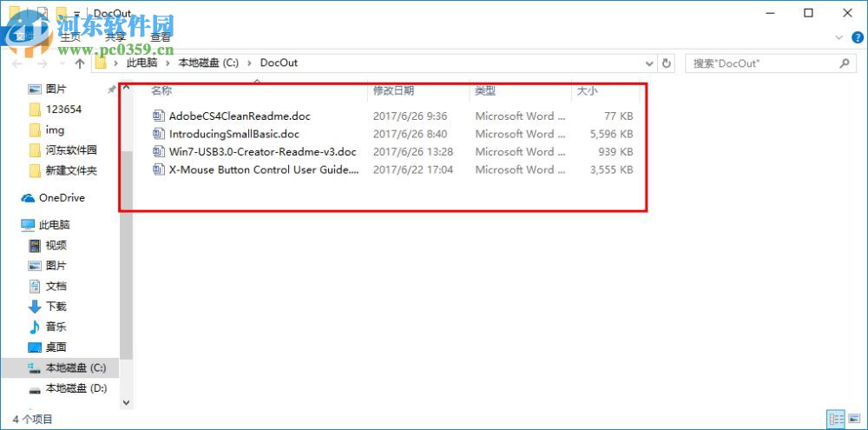Click DocOut in the address breadcrumb
The image size is (868, 430).
[x=279, y=63]
